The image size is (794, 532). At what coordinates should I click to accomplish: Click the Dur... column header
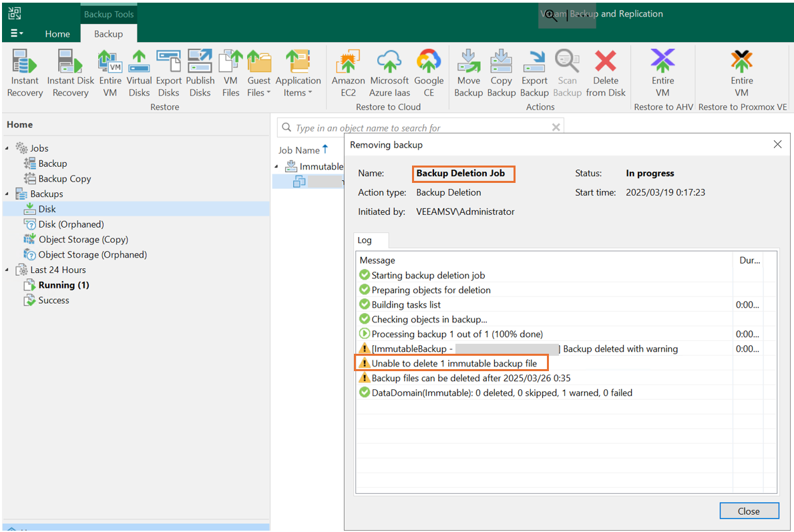[749, 260]
